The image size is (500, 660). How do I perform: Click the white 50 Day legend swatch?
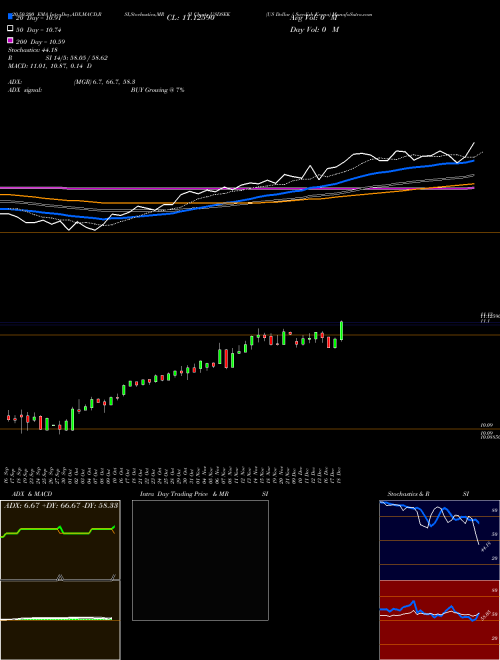pyautogui.click(x=10, y=29)
